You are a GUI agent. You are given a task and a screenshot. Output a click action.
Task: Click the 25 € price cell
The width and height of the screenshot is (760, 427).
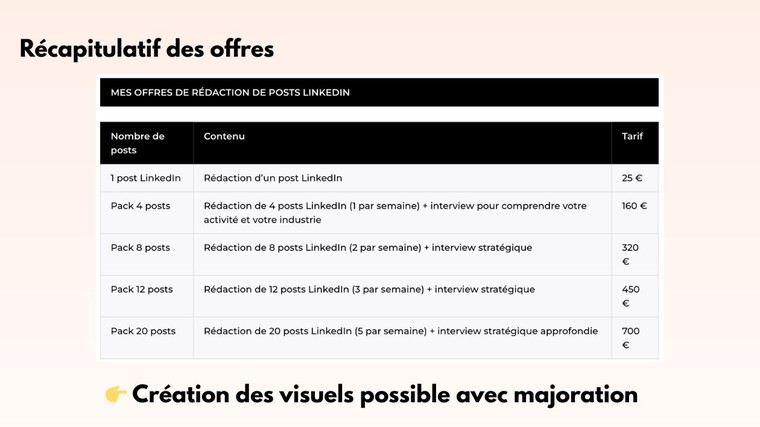point(632,178)
